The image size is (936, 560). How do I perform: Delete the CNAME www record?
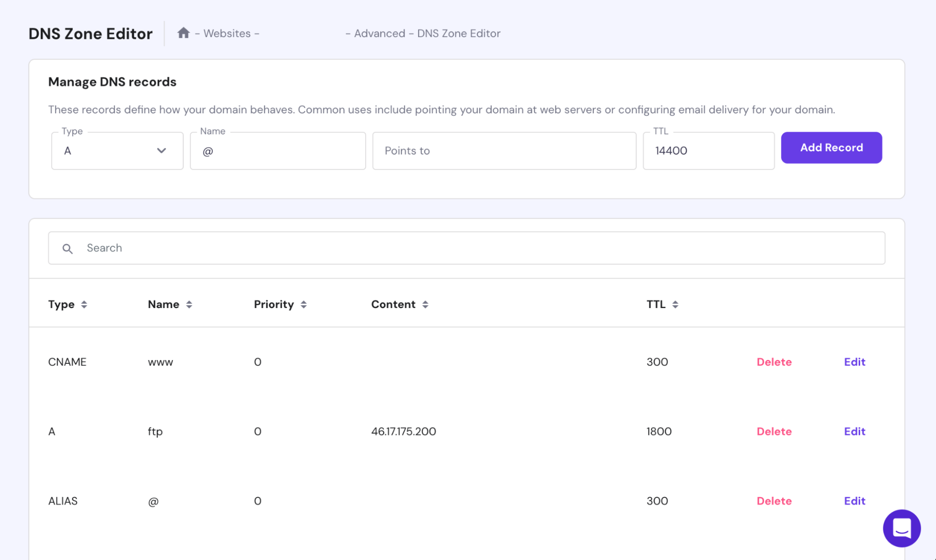pos(774,362)
